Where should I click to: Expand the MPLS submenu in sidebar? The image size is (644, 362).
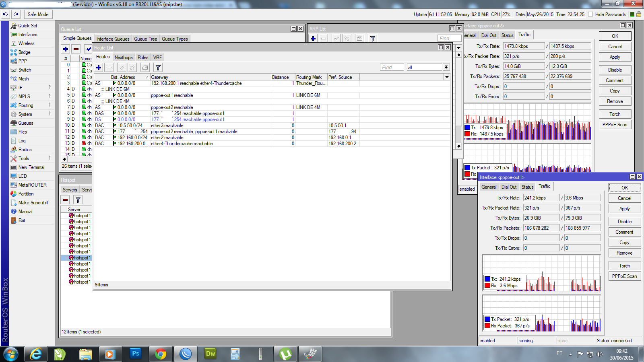[50, 96]
